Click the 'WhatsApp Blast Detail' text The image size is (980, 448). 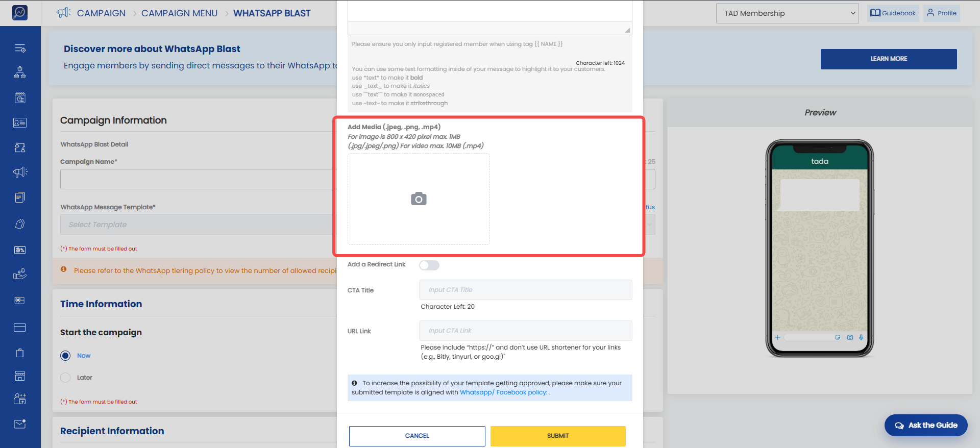[x=94, y=144]
